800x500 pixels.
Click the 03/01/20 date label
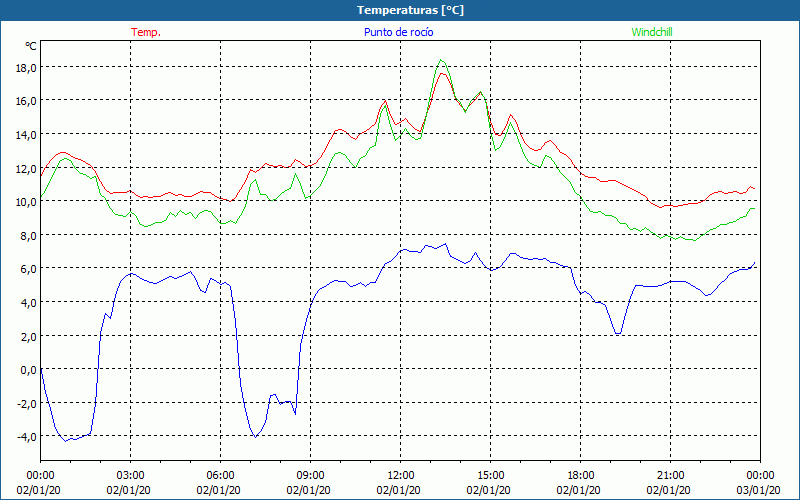758,490
